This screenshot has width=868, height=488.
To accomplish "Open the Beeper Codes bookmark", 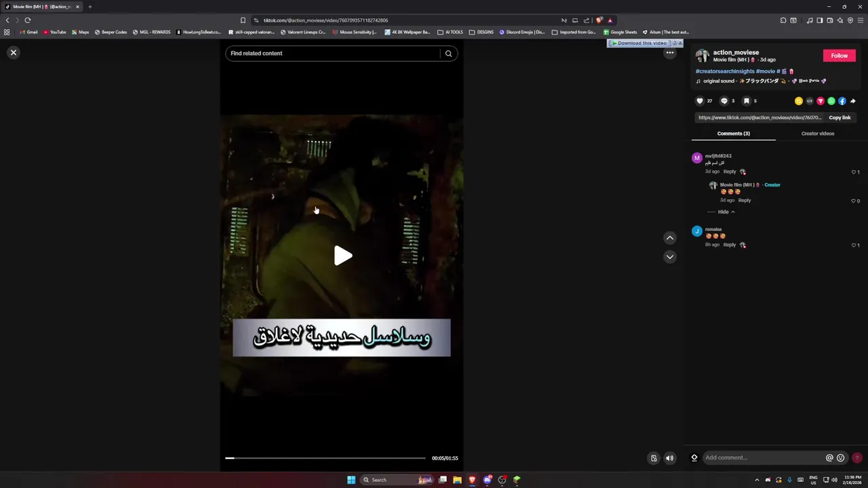I will click(x=111, y=32).
